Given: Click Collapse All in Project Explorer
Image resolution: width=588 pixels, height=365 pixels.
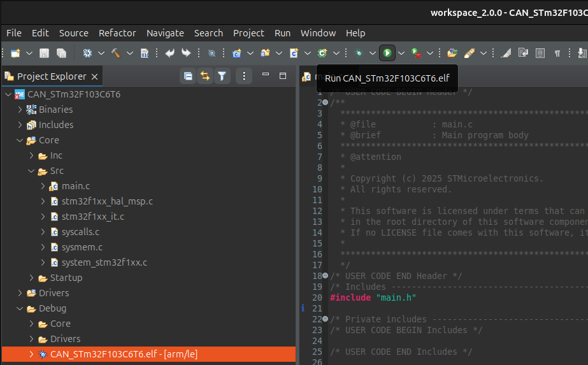Looking at the screenshot, I should coord(188,76).
